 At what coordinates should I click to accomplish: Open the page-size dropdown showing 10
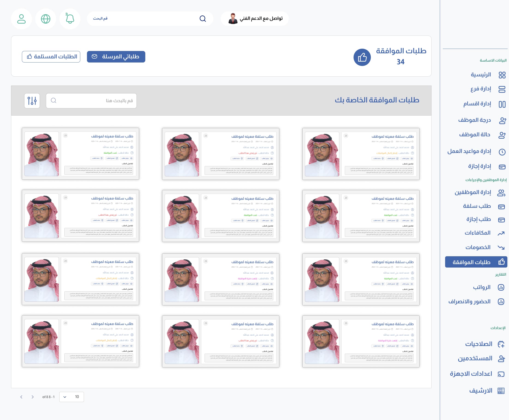tap(72, 396)
